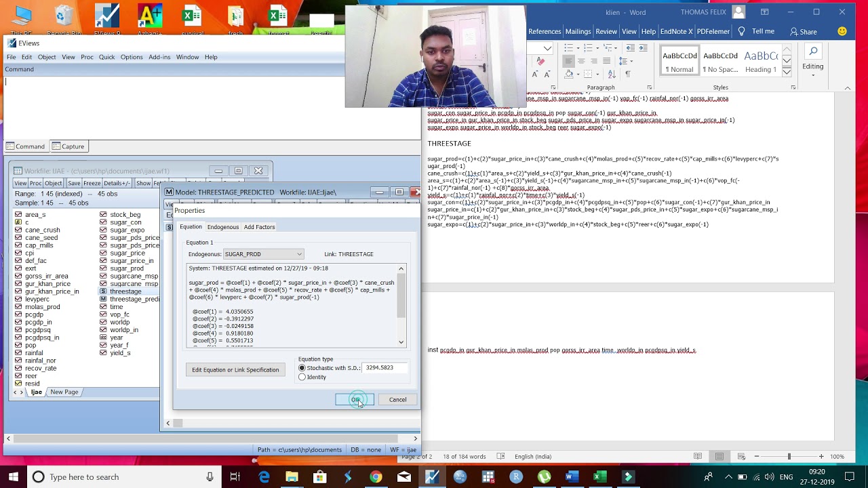Open EViews Add-ins menu
The height and width of the screenshot is (488, 868).
[x=159, y=57]
